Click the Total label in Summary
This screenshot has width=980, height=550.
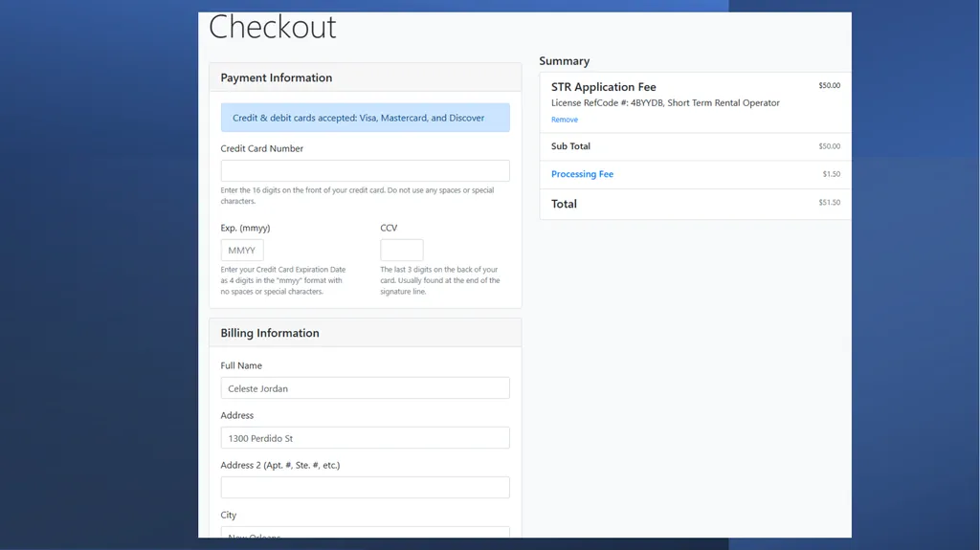coord(564,204)
